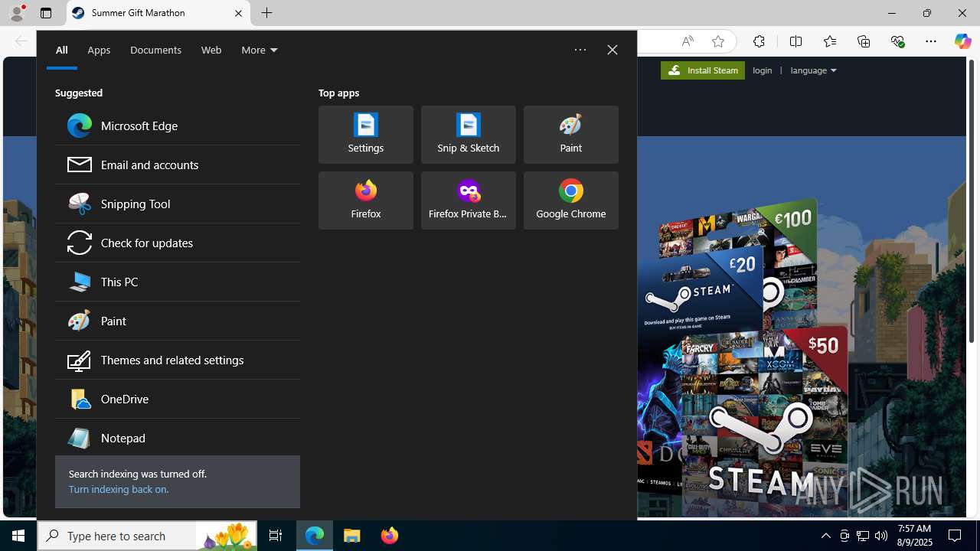Click Edge Read aloud icon
Image resolution: width=980 pixels, height=551 pixels.
click(688, 41)
